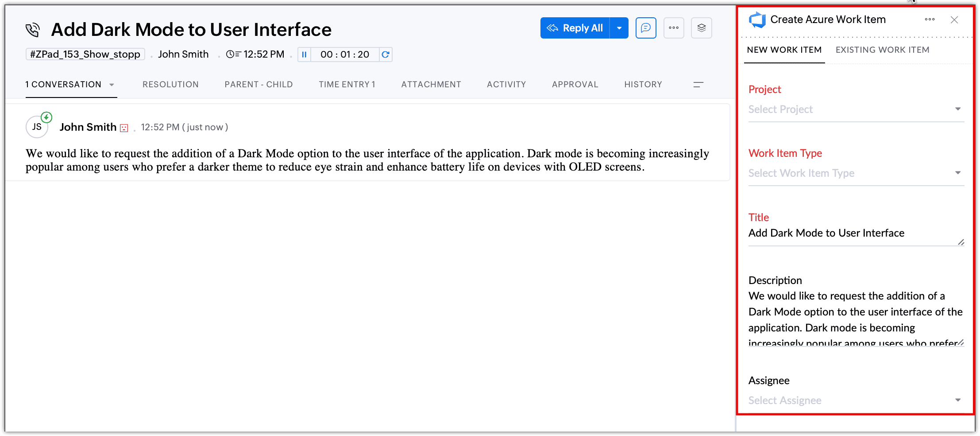Select the 1 Conversation tab
The height and width of the screenshot is (436, 980).
click(63, 84)
